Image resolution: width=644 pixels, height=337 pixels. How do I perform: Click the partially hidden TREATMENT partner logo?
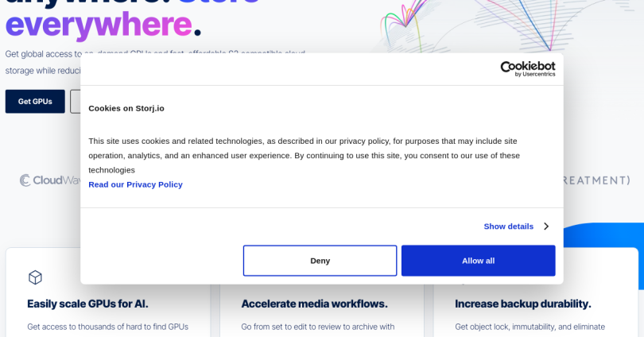[x=597, y=180]
